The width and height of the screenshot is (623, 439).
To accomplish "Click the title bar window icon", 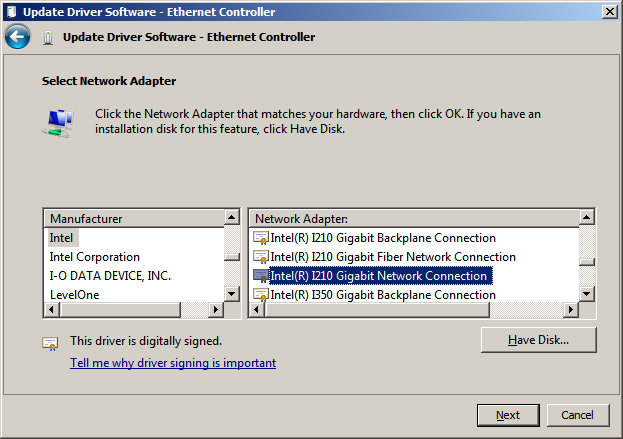I will pos(11,12).
